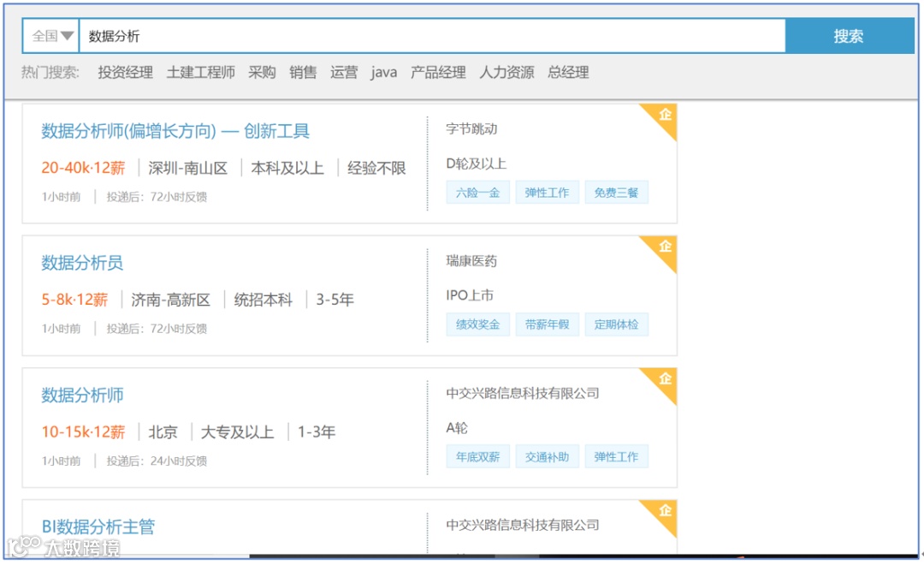Click 投递后: 24小时反馈 text

point(157,461)
